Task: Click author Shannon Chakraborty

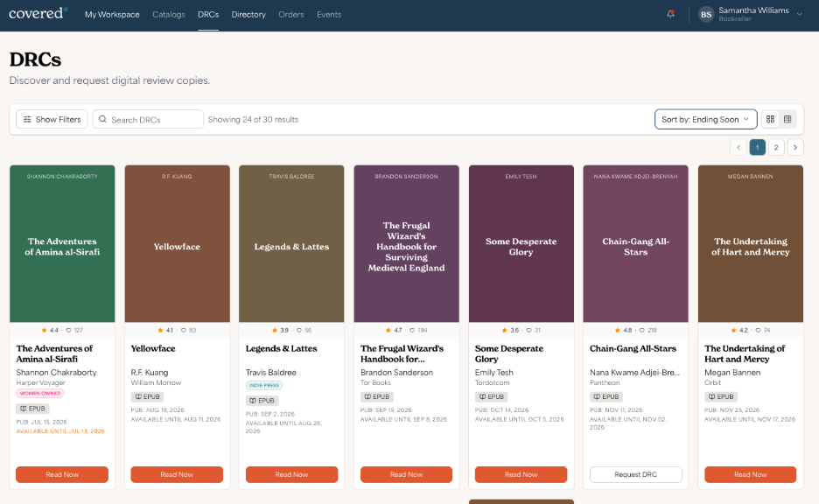Action: pyautogui.click(x=56, y=373)
